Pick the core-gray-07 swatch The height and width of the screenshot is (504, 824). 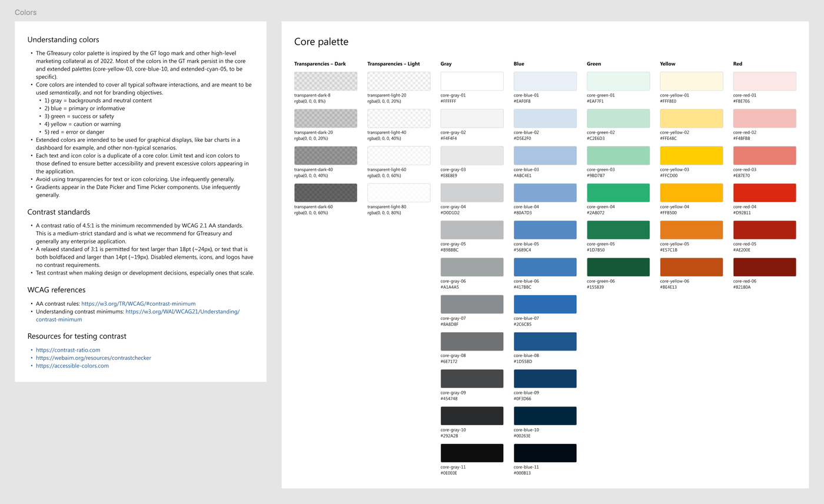[472, 305]
